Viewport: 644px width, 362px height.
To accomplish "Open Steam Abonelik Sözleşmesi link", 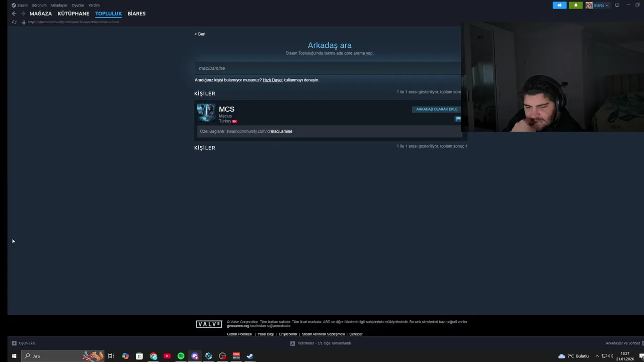I will [323, 334].
